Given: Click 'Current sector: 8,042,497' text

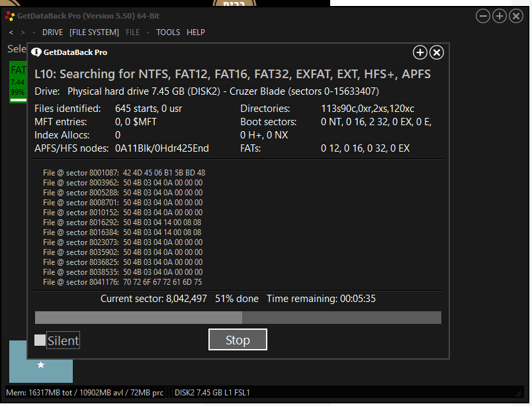Looking at the screenshot, I should pos(154,299).
